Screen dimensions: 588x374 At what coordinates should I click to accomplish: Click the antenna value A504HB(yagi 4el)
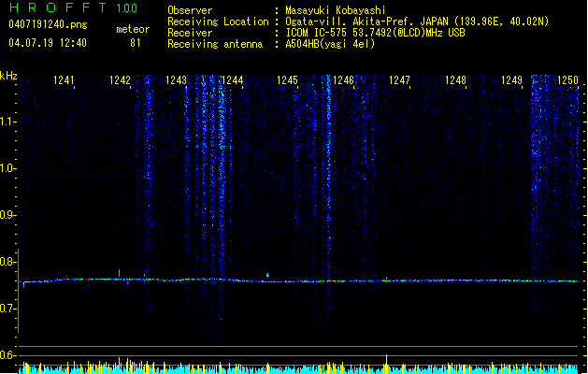pyautogui.click(x=330, y=44)
